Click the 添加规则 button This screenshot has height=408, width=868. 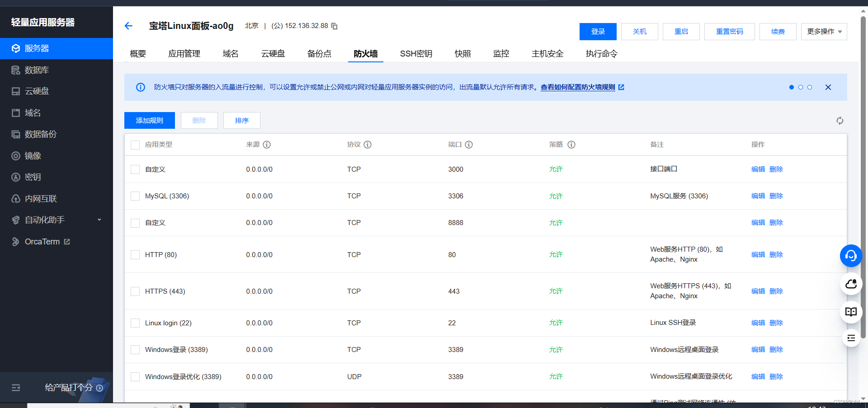[150, 121]
